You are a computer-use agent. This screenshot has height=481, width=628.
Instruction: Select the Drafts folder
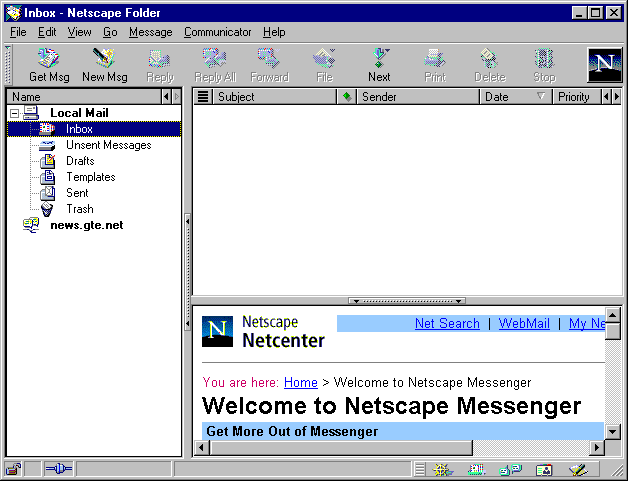[80, 161]
